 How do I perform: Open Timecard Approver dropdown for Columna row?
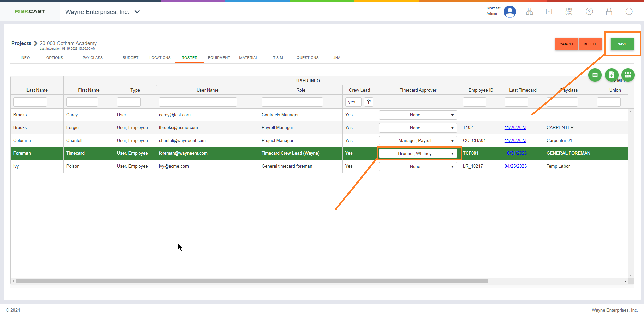point(418,141)
